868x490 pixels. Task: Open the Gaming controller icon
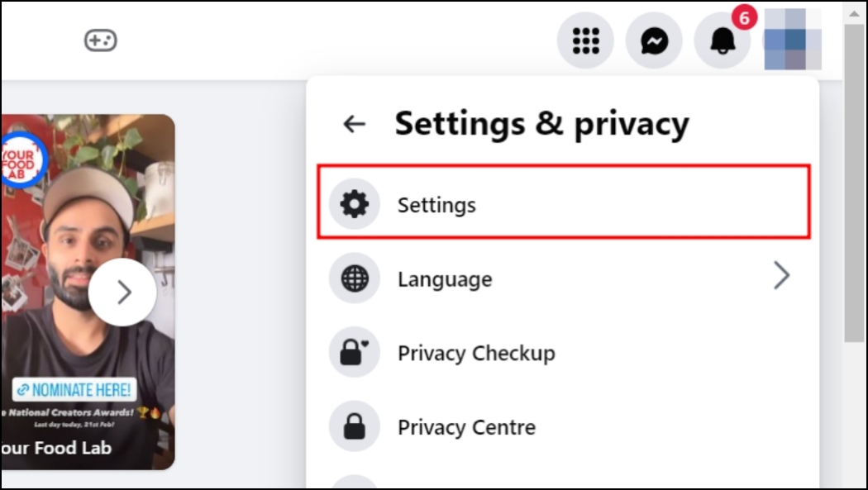click(100, 40)
